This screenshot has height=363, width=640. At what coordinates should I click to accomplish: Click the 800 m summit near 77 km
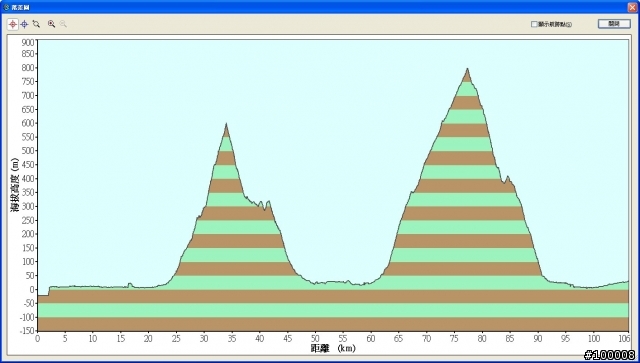point(467,69)
